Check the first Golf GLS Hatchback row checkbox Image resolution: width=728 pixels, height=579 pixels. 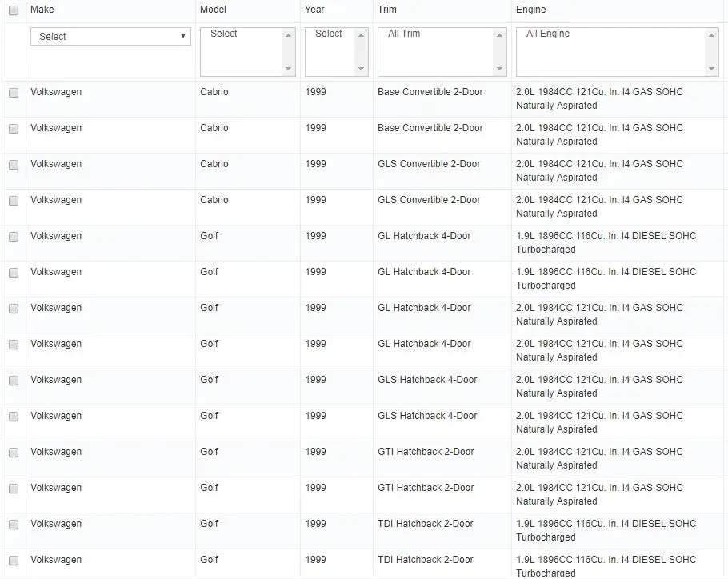[14, 381]
